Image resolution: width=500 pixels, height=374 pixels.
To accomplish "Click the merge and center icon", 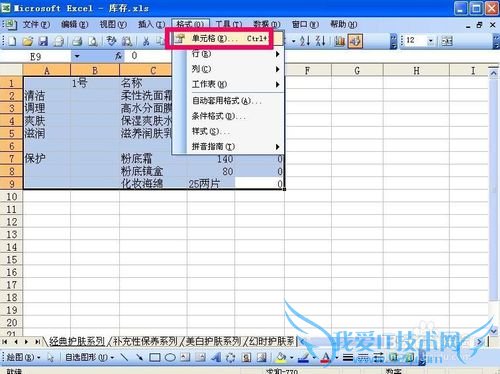I will click(x=447, y=41).
